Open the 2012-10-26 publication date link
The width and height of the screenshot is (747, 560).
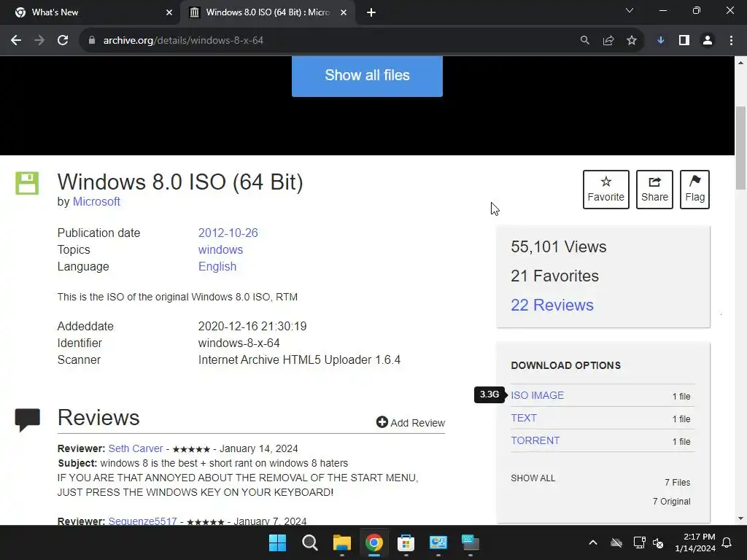click(x=228, y=233)
